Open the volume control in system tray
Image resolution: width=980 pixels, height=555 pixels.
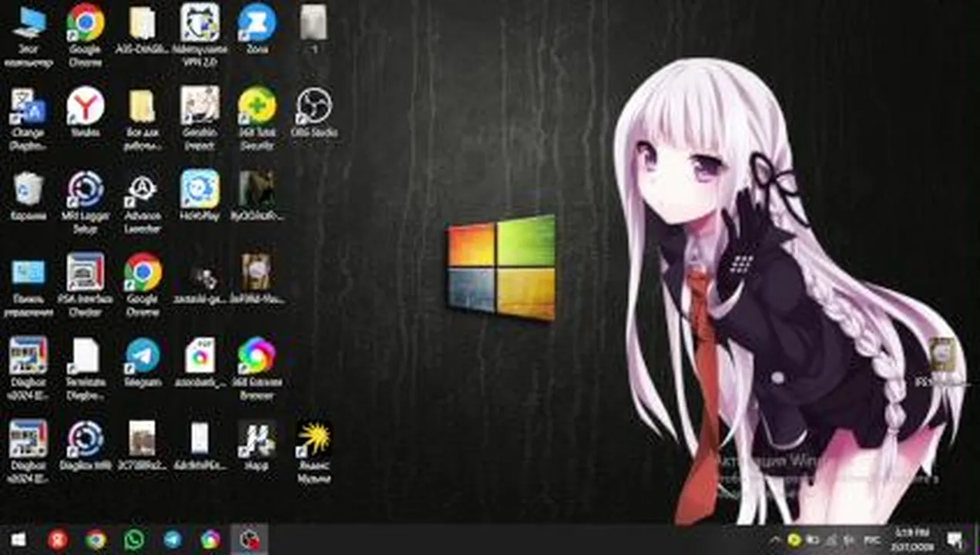pos(850,540)
